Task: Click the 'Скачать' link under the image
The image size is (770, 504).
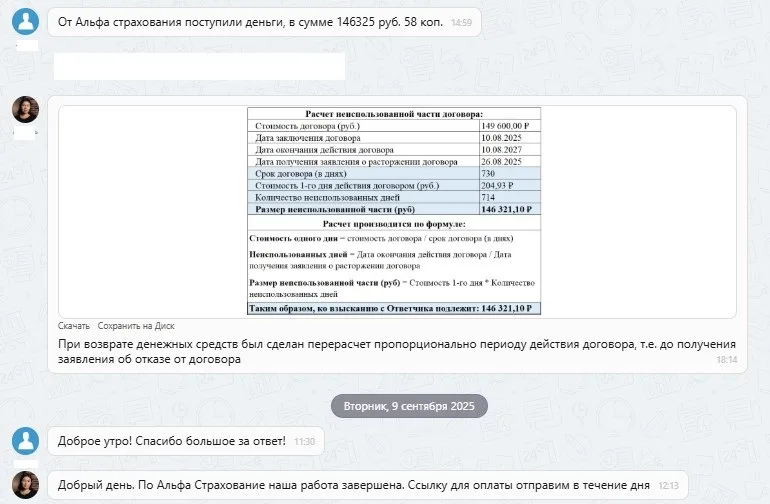Action: [x=74, y=326]
